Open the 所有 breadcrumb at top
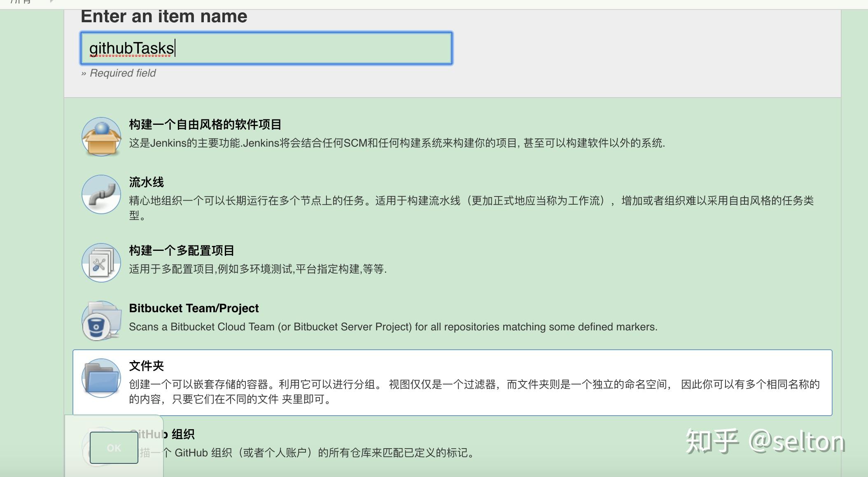Viewport: 868px width, 477px height. (x=20, y=2)
